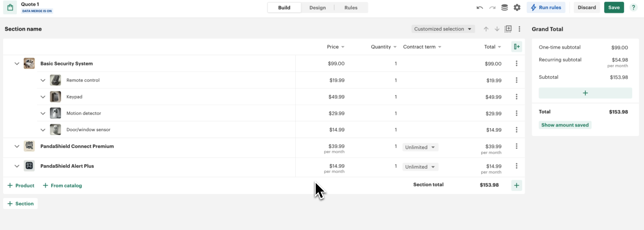Viewport: 644px width, 230px height.
Task: Click the Run rules button
Action: click(546, 8)
